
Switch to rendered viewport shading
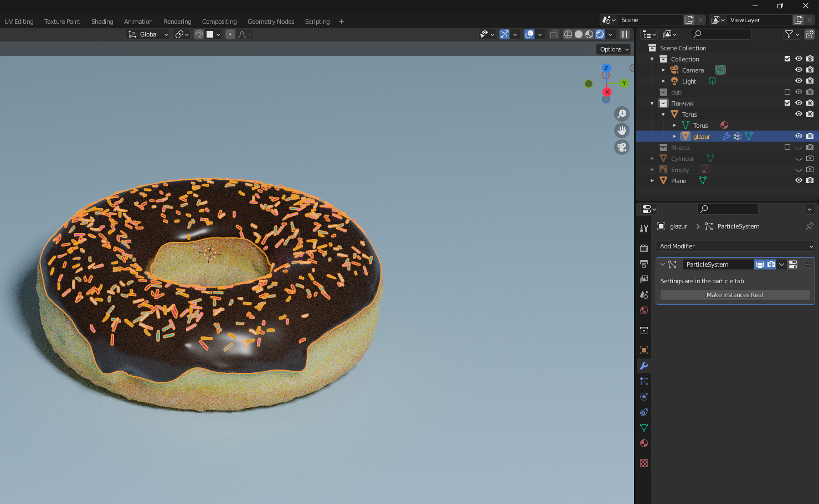coord(600,34)
